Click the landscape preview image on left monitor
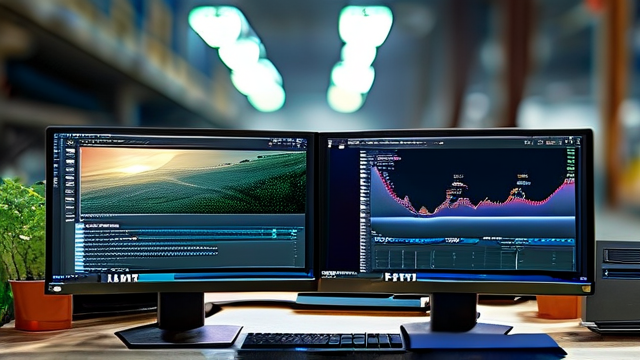 (x=193, y=180)
